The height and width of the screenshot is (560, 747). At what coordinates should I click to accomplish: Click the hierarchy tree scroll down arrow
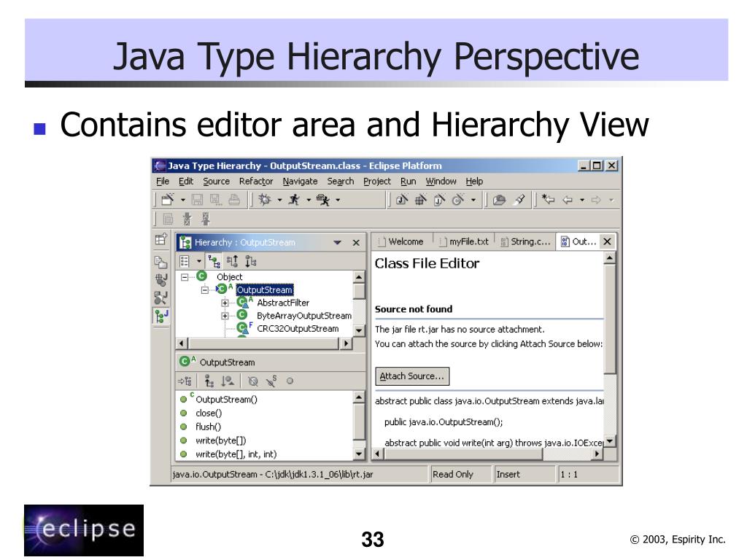pyautogui.click(x=359, y=330)
